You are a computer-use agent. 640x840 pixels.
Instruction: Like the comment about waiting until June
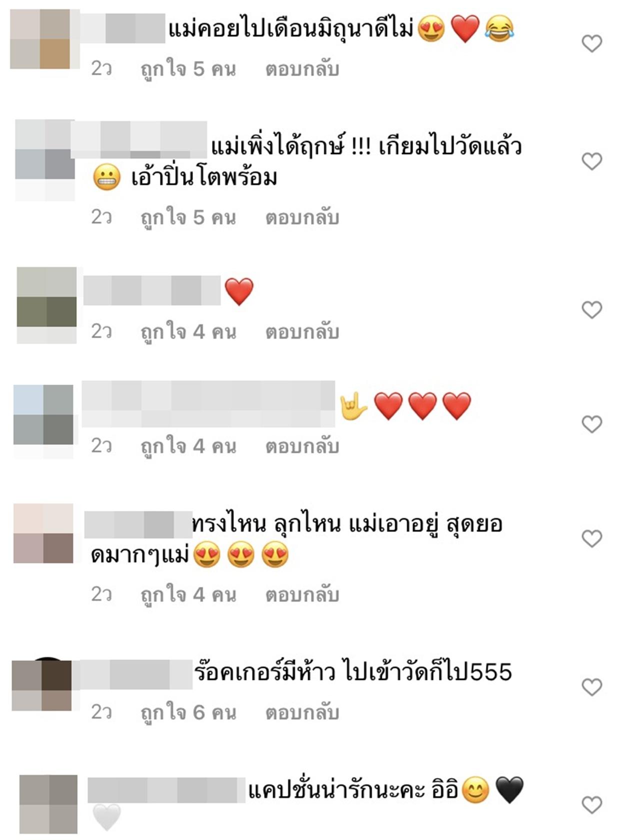592,44
